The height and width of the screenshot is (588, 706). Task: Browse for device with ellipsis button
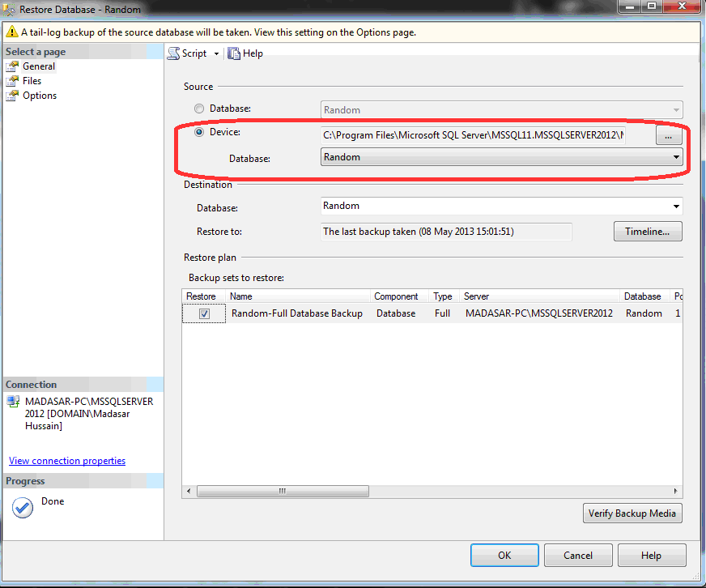pos(668,137)
